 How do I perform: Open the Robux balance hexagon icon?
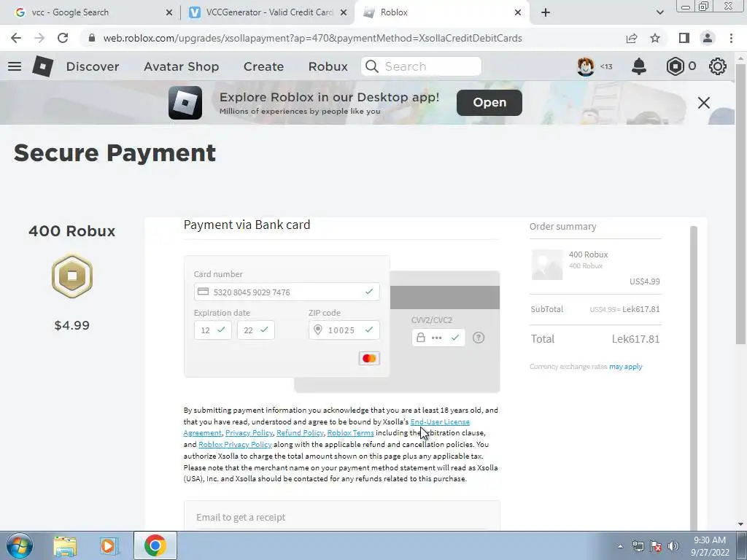[x=675, y=66]
